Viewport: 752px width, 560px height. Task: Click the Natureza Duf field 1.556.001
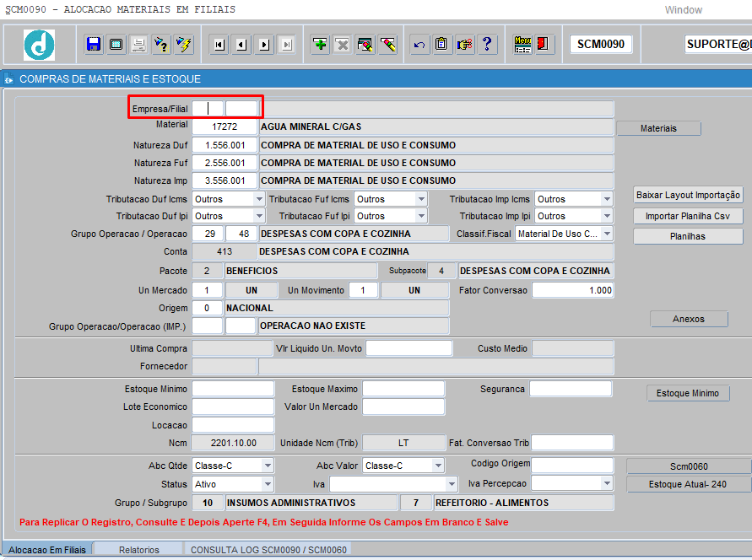click(225, 145)
